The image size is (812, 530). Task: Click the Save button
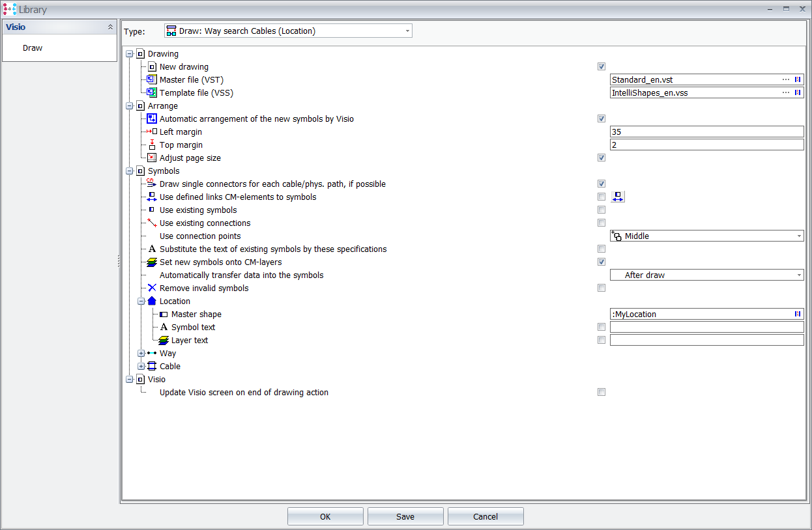click(405, 516)
